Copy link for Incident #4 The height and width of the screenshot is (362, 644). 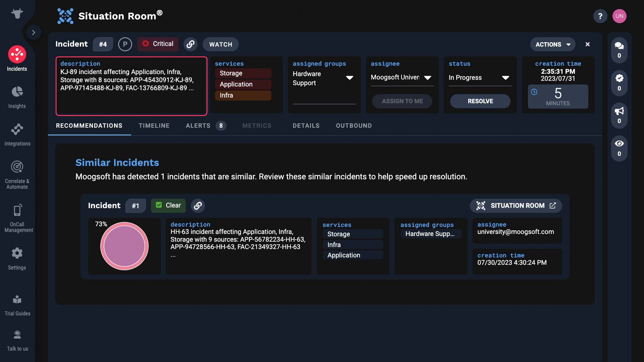coord(191,44)
